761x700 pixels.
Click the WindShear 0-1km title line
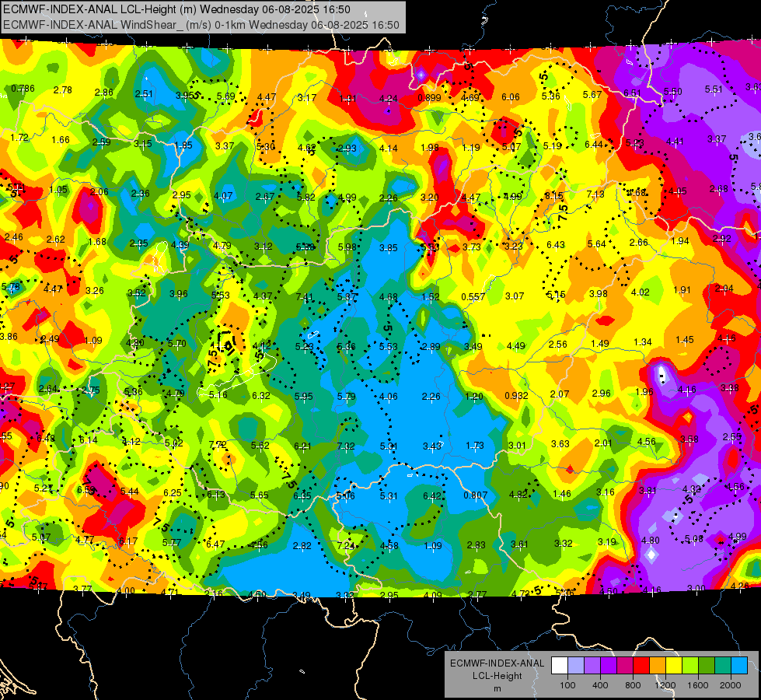(x=201, y=25)
